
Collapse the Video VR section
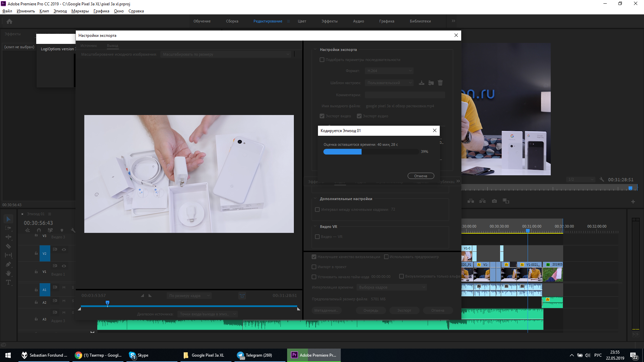(315, 227)
